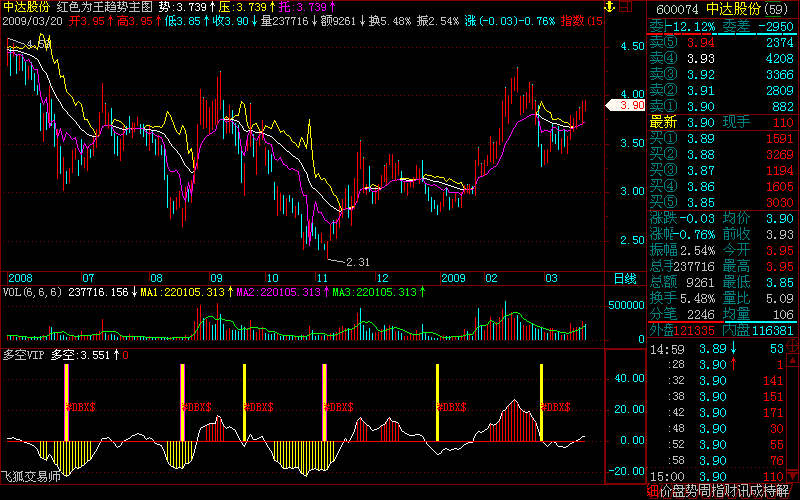Select the 讯 tab at the bottom
The image size is (800, 500).
pos(743,491)
